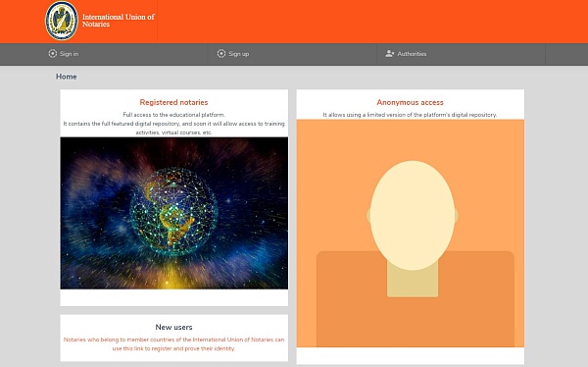Click the people icon beside Authorities
The image size is (588, 367).
point(390,54)
